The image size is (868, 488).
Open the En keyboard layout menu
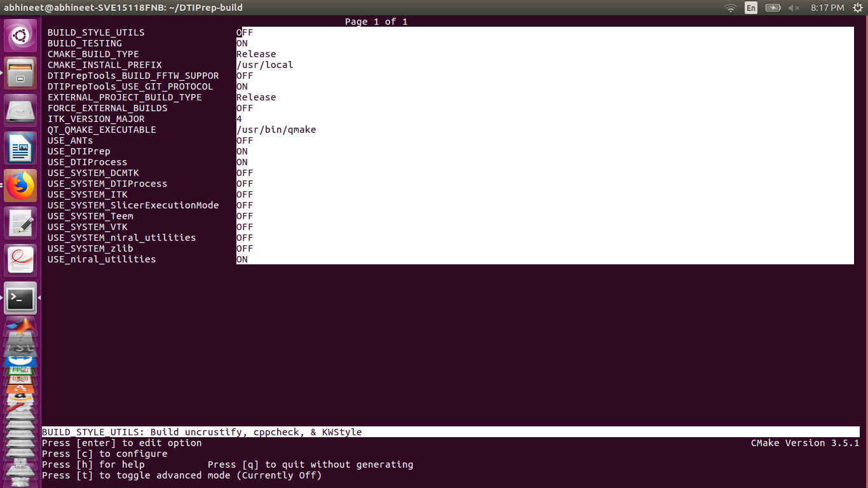pos(751,8)
